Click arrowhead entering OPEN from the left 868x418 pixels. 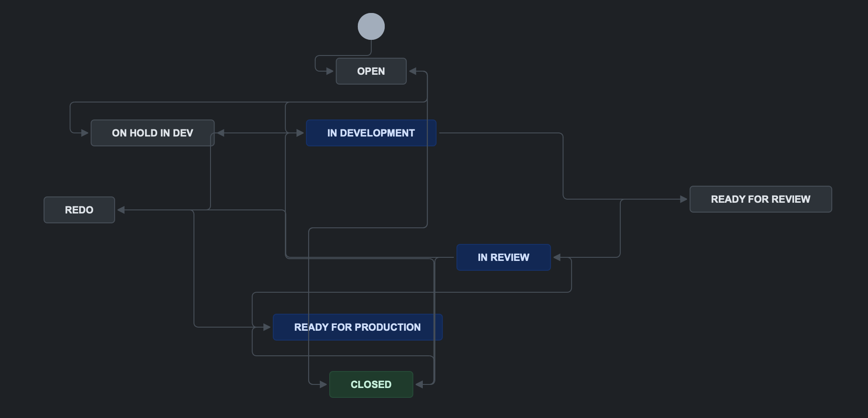pos(330,71)
